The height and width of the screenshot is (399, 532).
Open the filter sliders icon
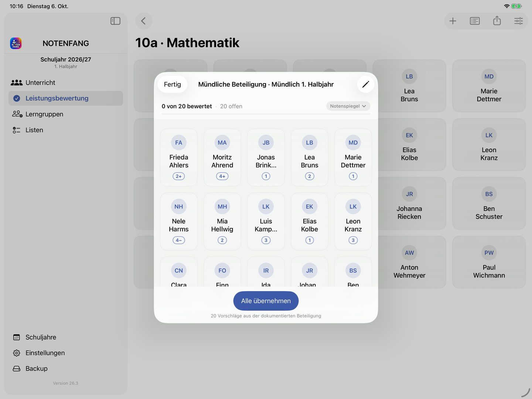tap(519, 21)
